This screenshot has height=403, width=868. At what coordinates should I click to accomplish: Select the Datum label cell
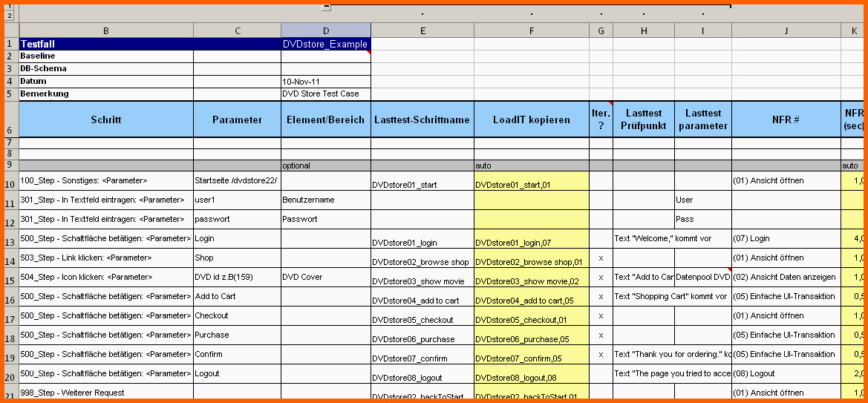(106, 82)
